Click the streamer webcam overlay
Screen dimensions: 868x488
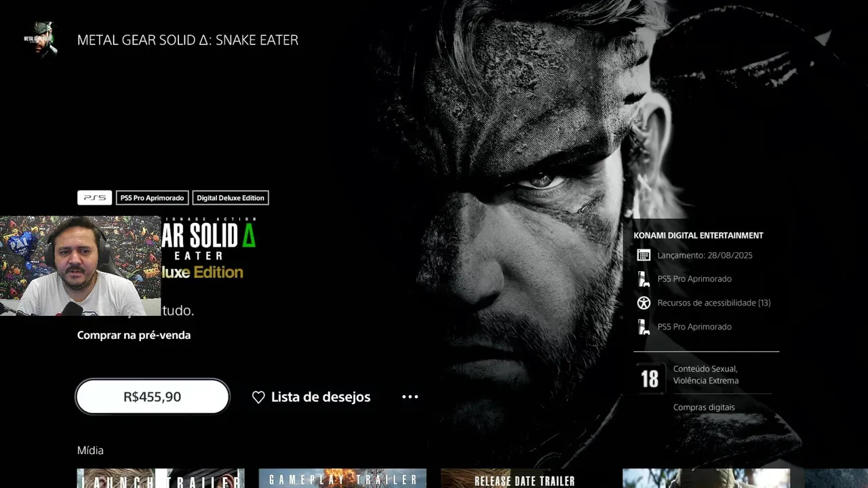pyautogui.click(x=80, y=266)
